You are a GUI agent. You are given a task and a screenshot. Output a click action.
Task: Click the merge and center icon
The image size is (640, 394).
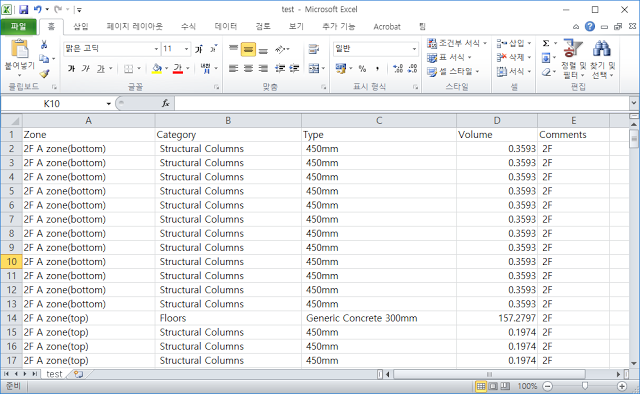313,68
